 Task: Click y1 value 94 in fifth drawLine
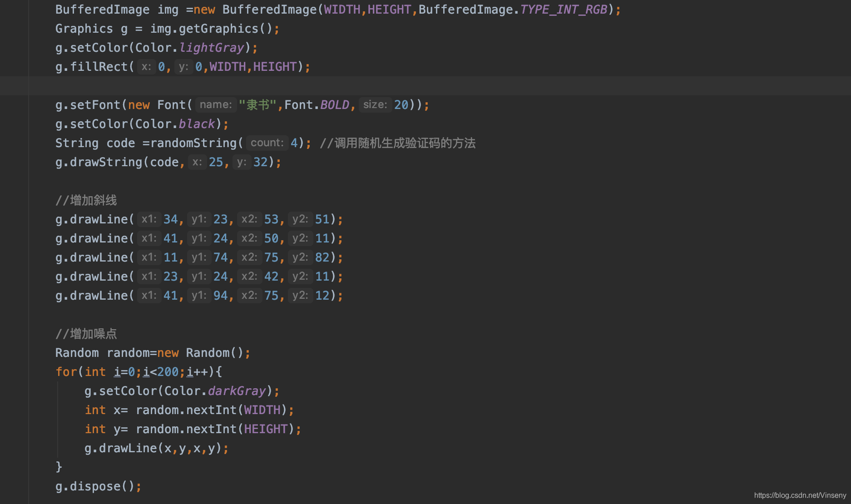click(221, 296)
